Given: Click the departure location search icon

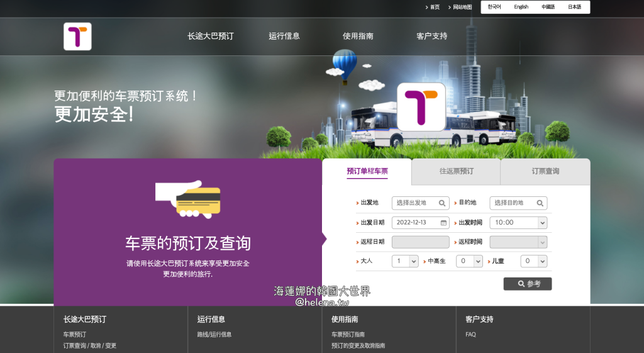Looking at the screenshot, I should click(x=442, y=203).
